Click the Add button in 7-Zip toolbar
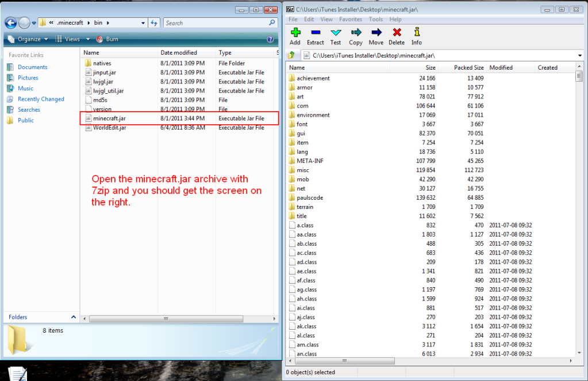 (295, 36)
